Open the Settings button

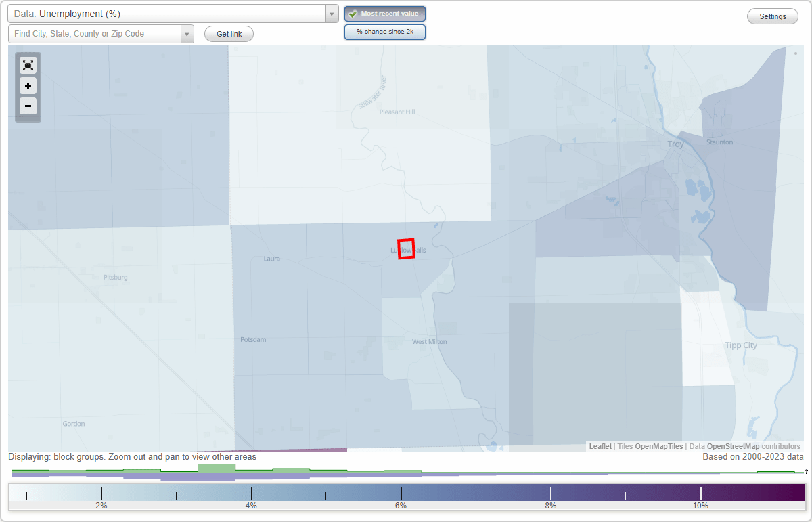pos(773,16)
